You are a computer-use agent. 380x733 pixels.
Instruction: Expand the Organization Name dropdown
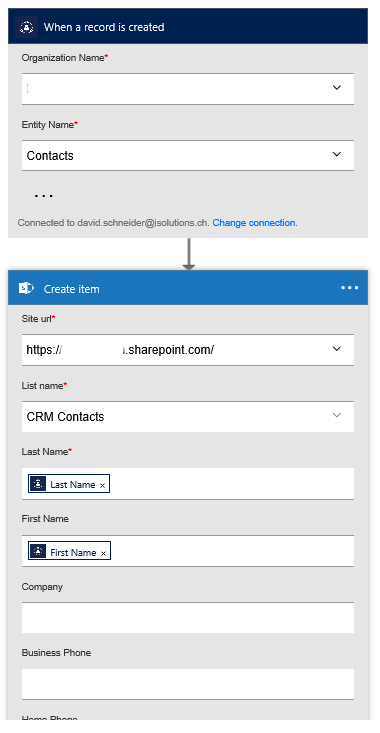337,87
